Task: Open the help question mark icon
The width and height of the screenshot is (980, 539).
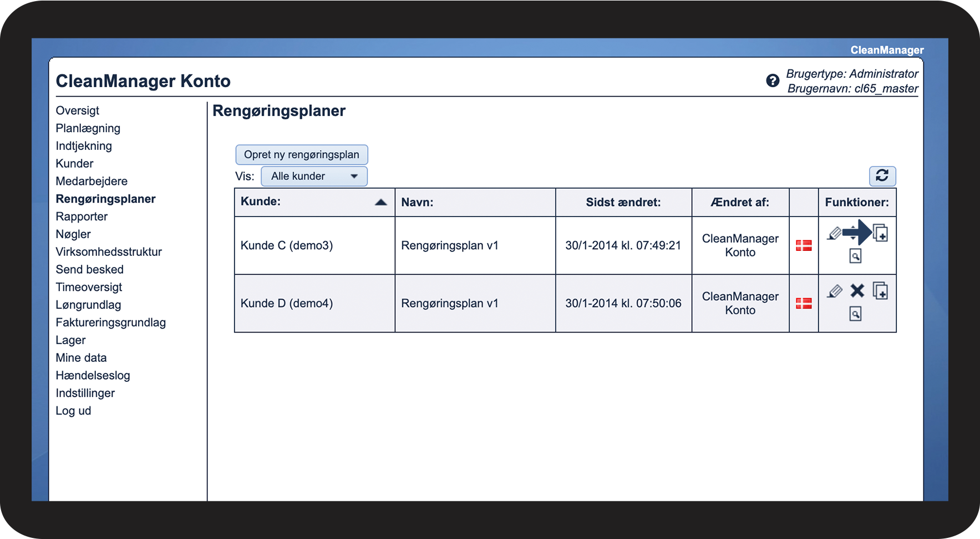Action: pyautogui.click(x=773, y=81)
